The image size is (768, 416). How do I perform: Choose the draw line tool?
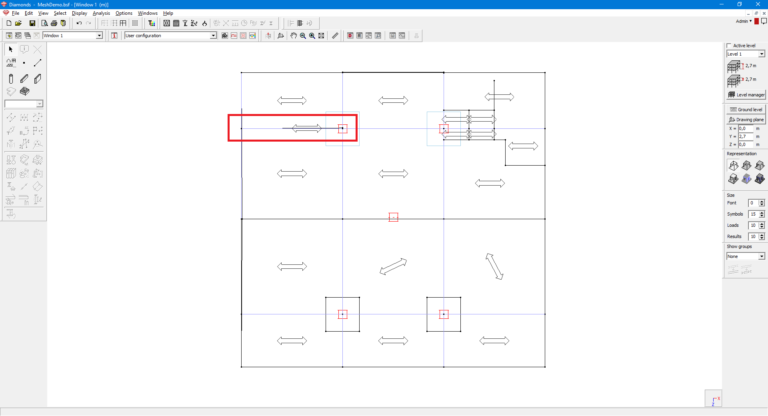[x=38, y=63]
